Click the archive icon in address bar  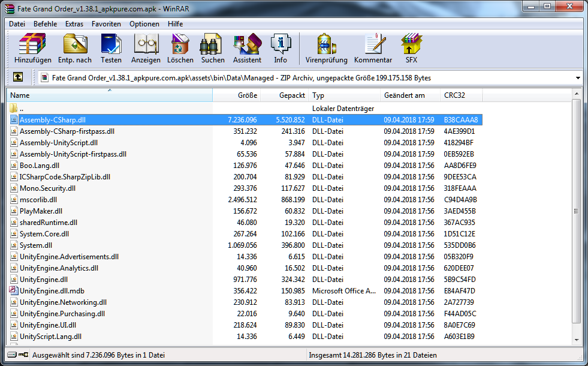44,78
